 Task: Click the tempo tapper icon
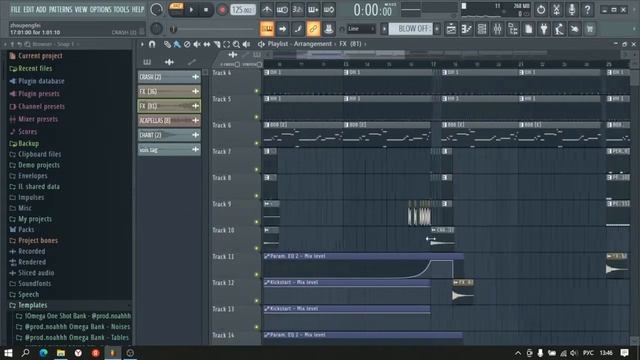click(559, 29)
